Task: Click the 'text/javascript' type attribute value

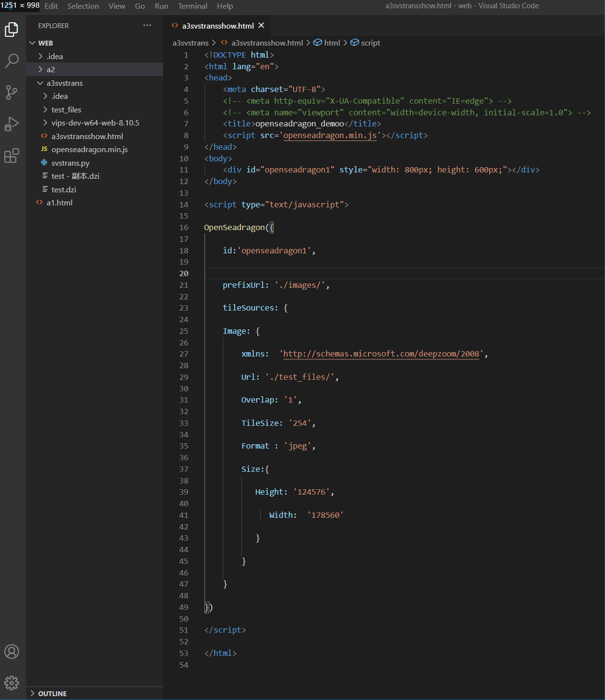Action: [305, 204]
